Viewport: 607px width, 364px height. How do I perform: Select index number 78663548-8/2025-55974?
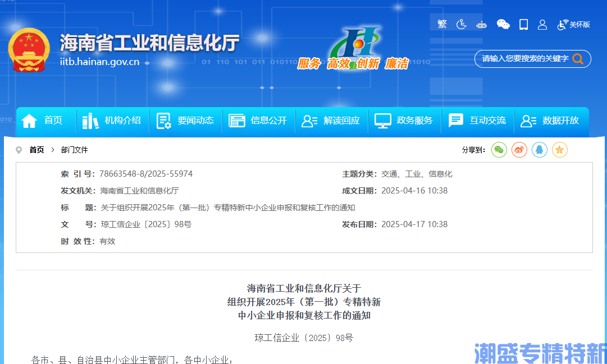click(x=146, y=174)
